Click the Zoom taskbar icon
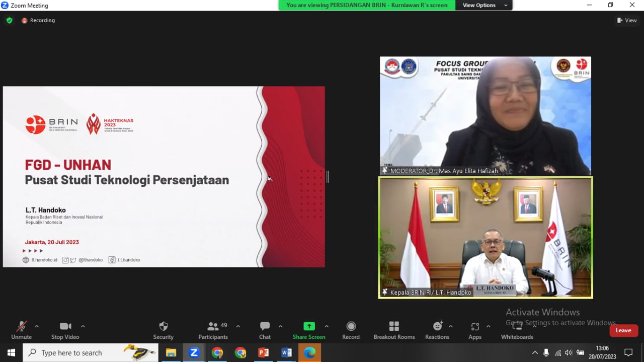Viewport: 644px width, 362px height. 194,352
